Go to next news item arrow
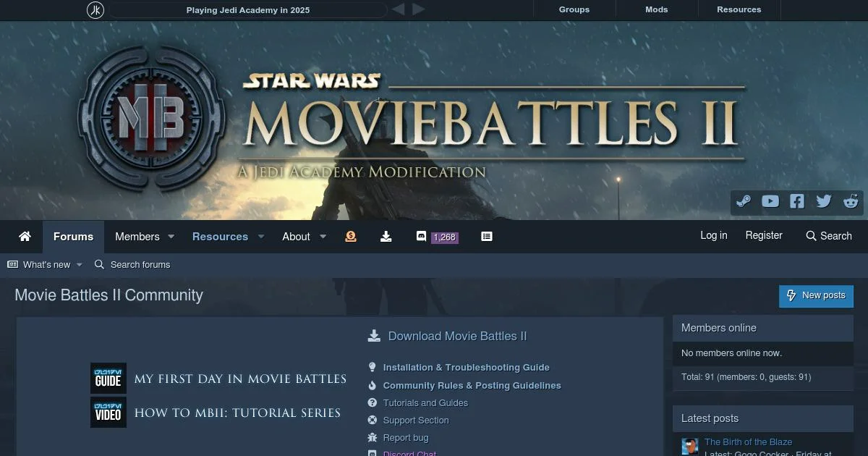The width and height of the screenshot is (868, 456). (x=419, y=9)
